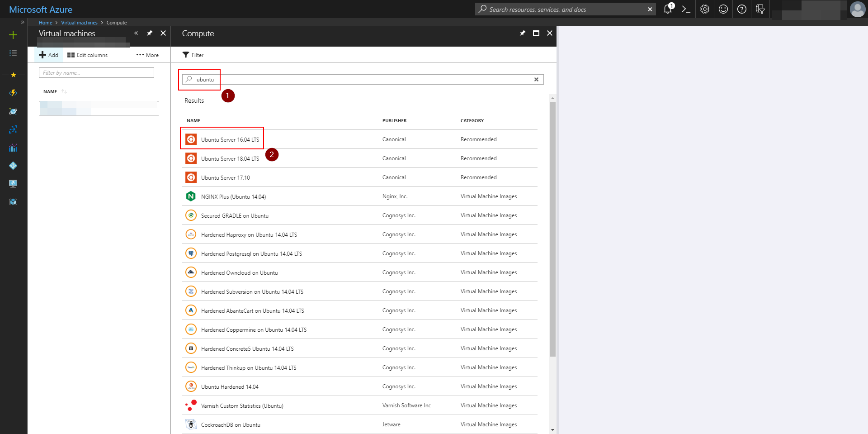The height and width of the screenshot is (434, 868).
Task: Open the All services list icon
Action: [13, 53]
